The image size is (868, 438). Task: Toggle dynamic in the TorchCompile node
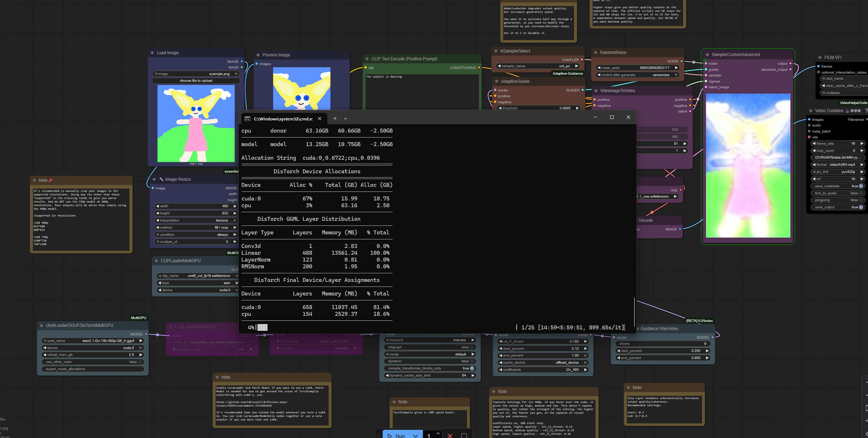[x=430, y=361]
